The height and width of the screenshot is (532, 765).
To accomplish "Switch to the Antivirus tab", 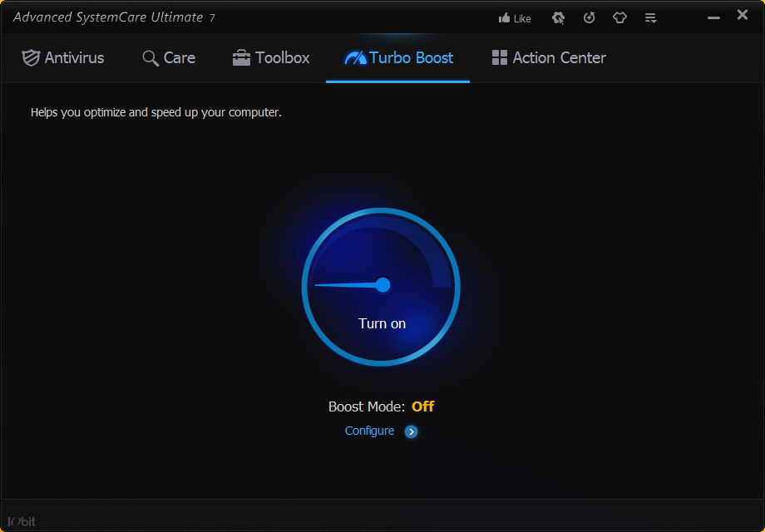I will (x=63, y=58).
